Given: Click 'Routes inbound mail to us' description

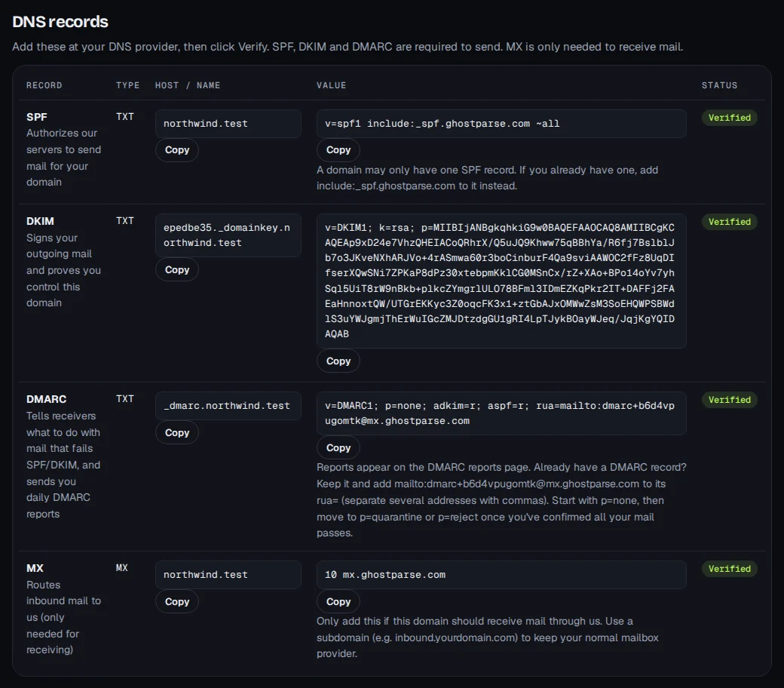Looking at the screenshot, I should tap(63, 617).
